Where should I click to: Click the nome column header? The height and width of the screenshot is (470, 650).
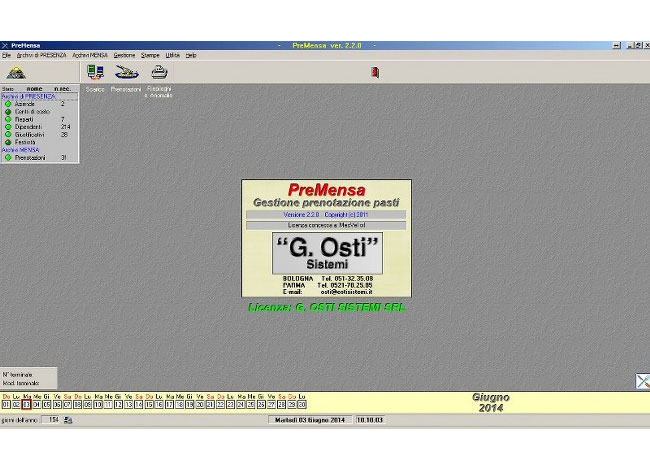[34, 89]
